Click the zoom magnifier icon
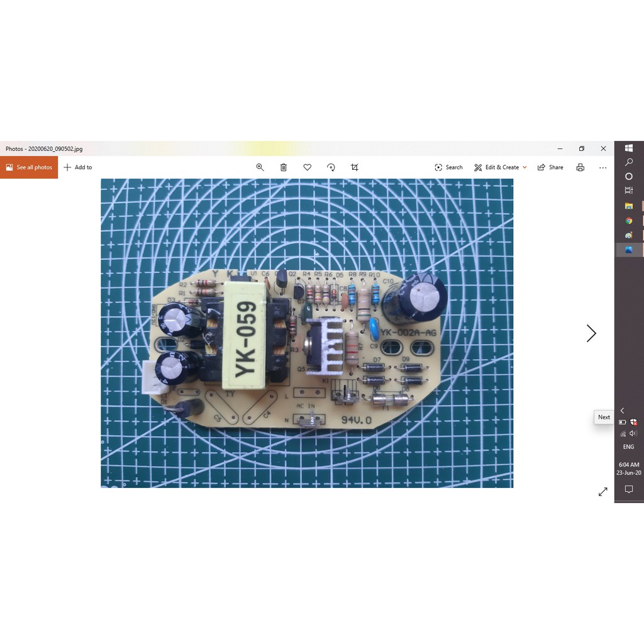 tap(260, 167)
